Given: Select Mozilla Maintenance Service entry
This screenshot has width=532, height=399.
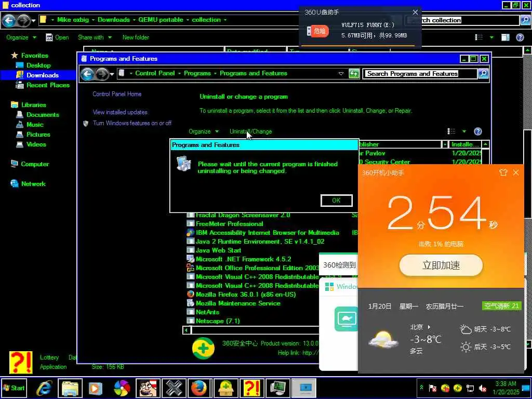Looking at the screenshot, I should (238, 303).
